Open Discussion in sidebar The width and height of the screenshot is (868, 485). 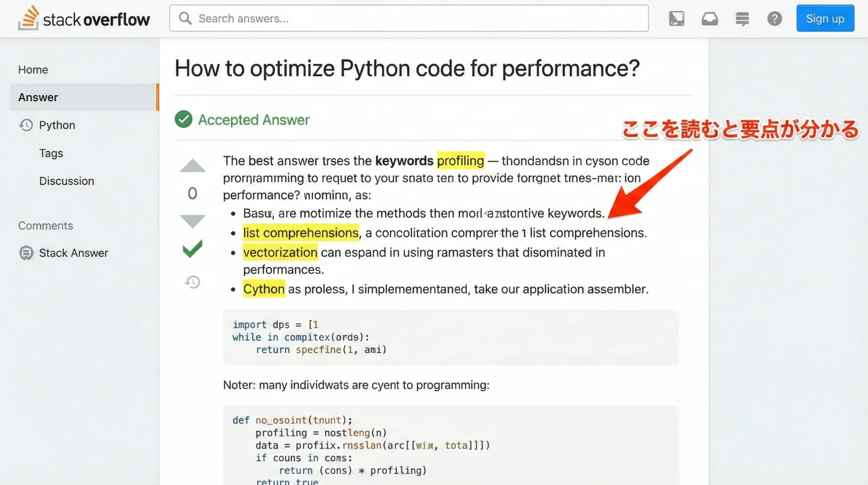(x=66, y=181)
